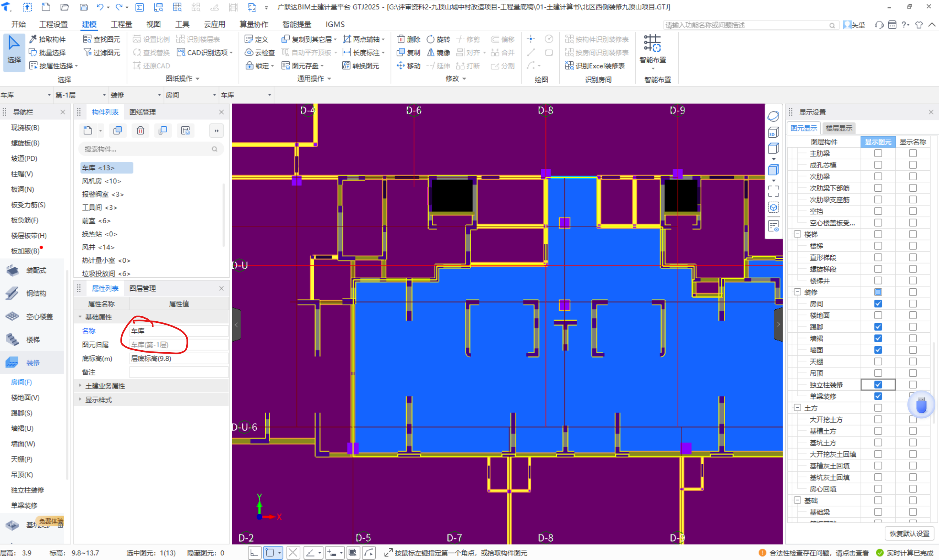Check 主肋梁 显示名称 checkbox
Screen dimensions: 939x560
[913, 153]
